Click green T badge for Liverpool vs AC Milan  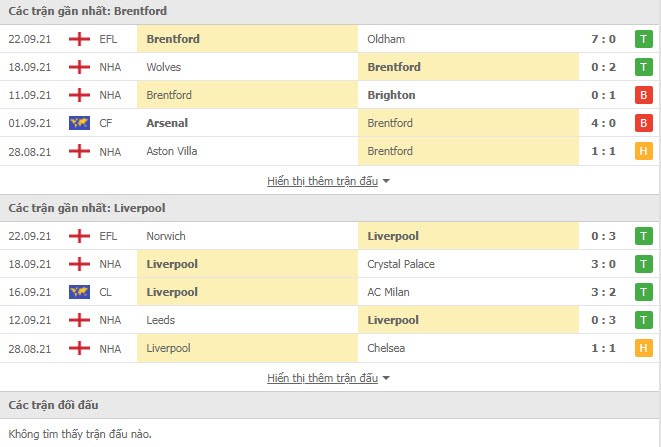coord(643,292)
